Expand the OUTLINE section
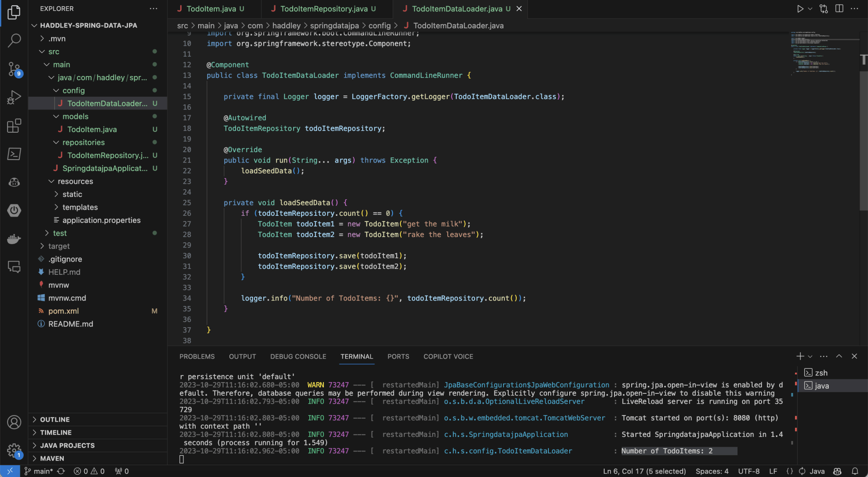 tap(55, 419)
